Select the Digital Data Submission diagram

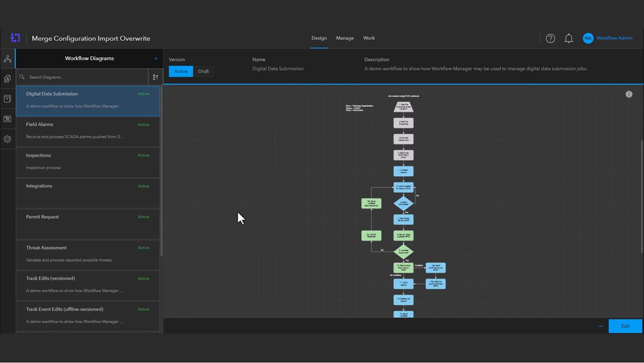tap(88, 100)
